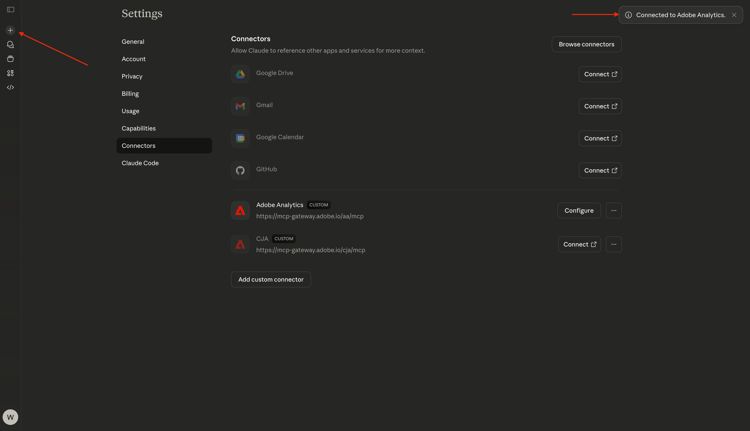
Task: Open more options for Adobe Analytics
Action: pos(614,210)
